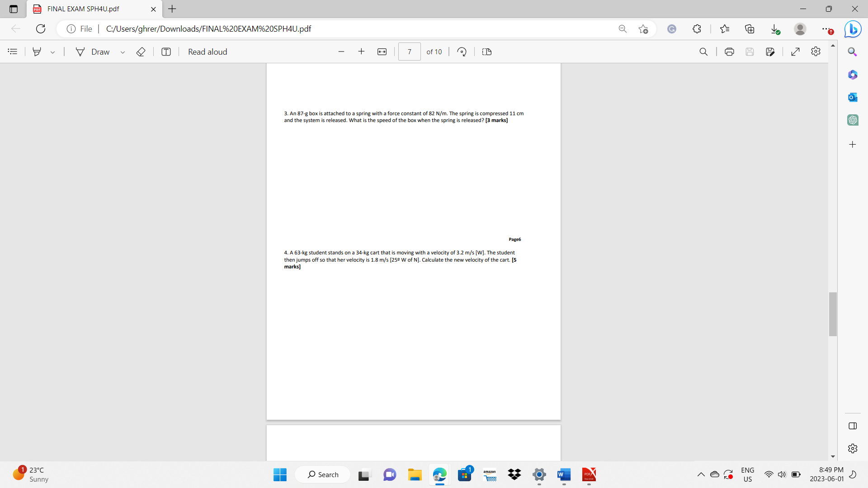868x488 pixels.
Task: Select the Erase tool
Action: 141,52
